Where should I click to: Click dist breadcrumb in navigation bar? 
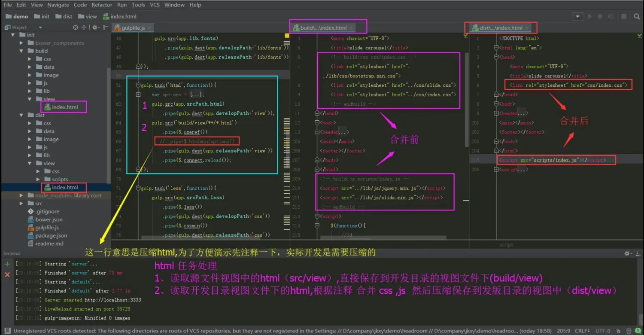pos(64,16)
